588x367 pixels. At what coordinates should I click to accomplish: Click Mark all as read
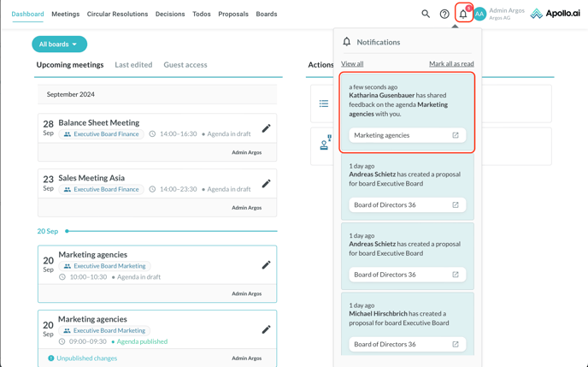[x=451, y=63]
